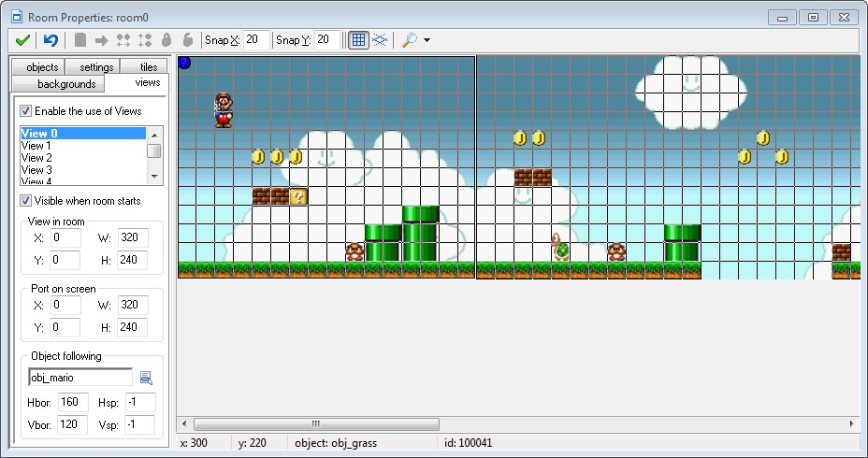
Task: Click the room window title icon
Action: pyautogui.click(x=17, y=17)
